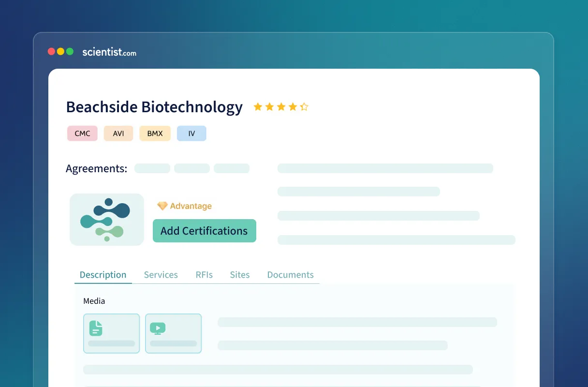Select the IV tag
Viewport: 588px width, 387px height.
pos(191,134)
